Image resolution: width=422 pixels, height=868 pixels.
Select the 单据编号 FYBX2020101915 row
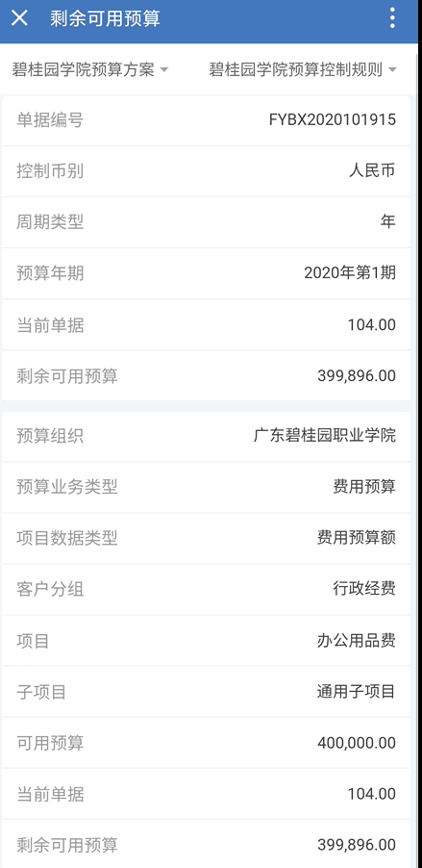(206, 120)
